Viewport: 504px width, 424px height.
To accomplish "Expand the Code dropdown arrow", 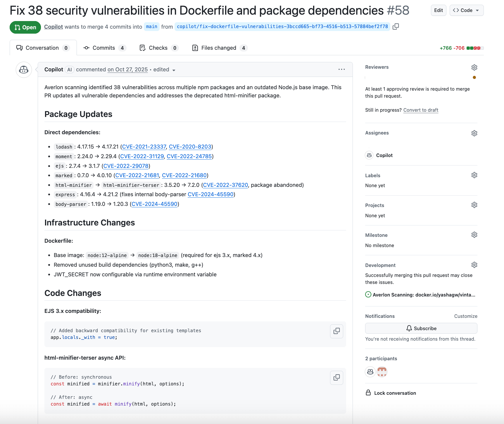I will (477, 10).
